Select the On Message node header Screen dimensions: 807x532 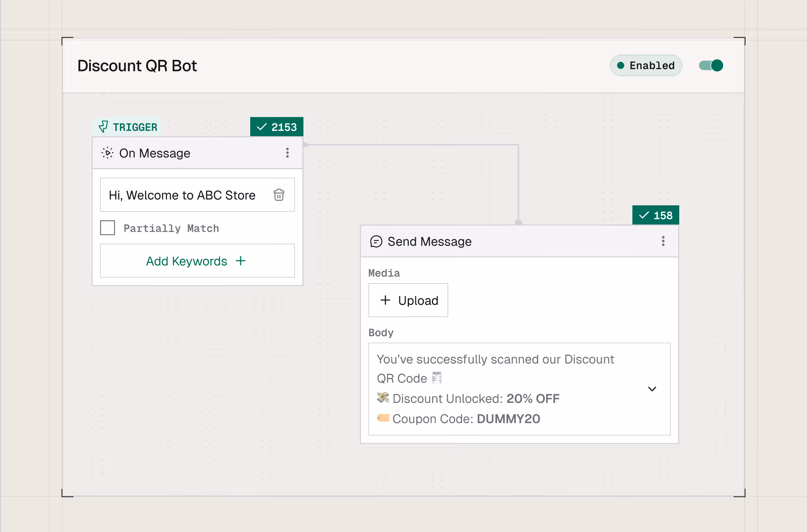pos(213,153)
